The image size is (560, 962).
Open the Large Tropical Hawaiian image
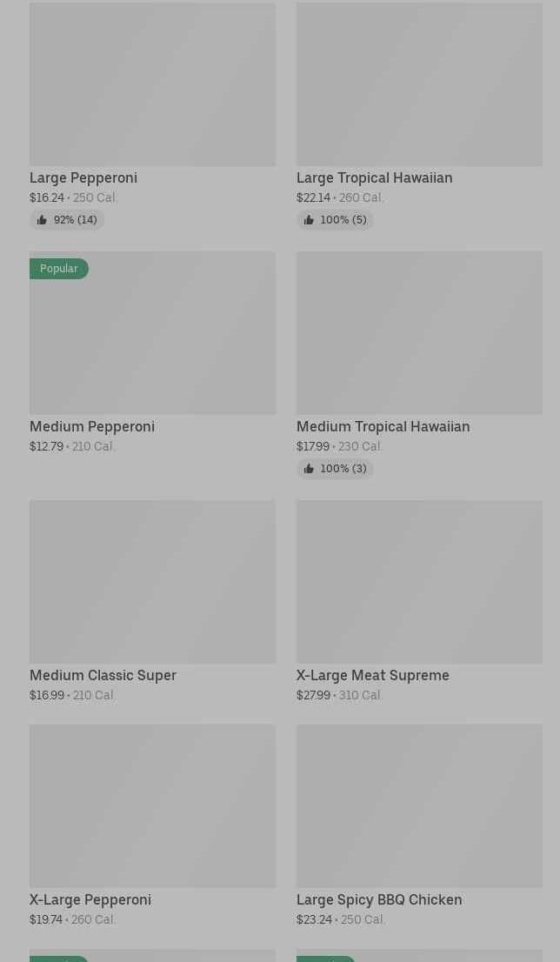419,84
